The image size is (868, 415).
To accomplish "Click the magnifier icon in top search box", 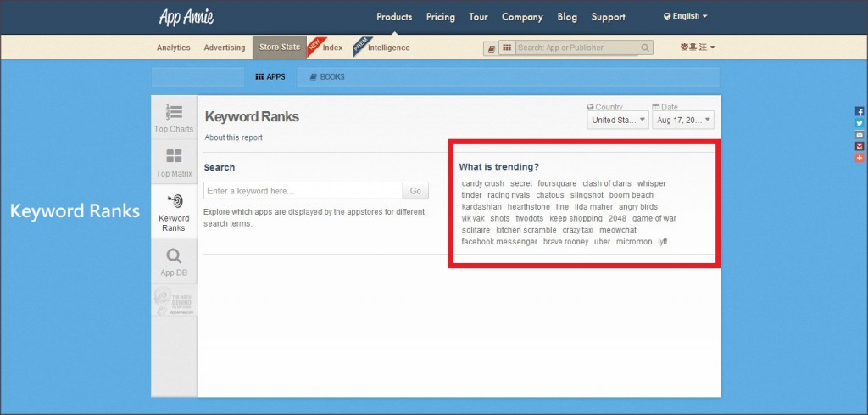I will [646, 48].
